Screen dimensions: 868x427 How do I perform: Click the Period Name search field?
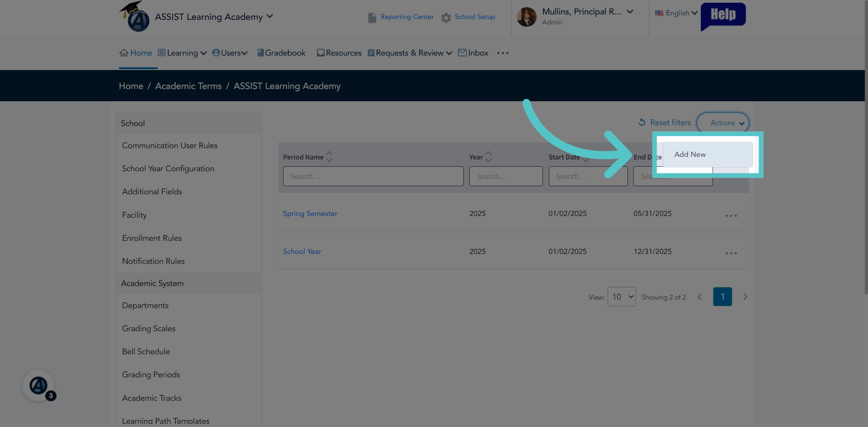click(x=373, y=176)
